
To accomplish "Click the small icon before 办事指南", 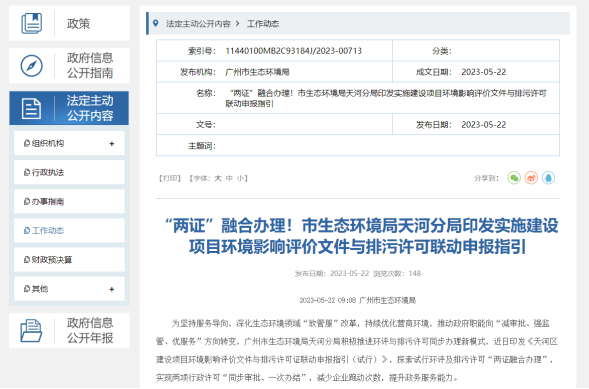I will coord(27,202).
